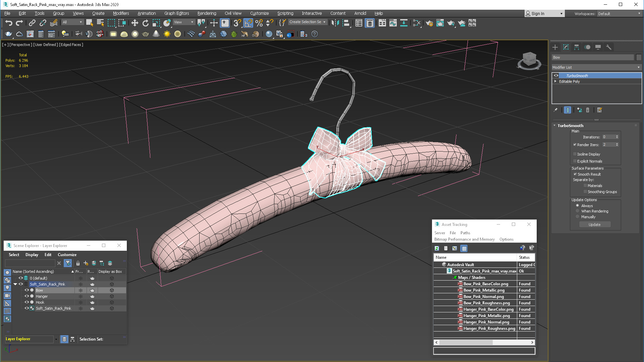
Task: Refresh the Asset Tracking list
Action: coord(437,248)
